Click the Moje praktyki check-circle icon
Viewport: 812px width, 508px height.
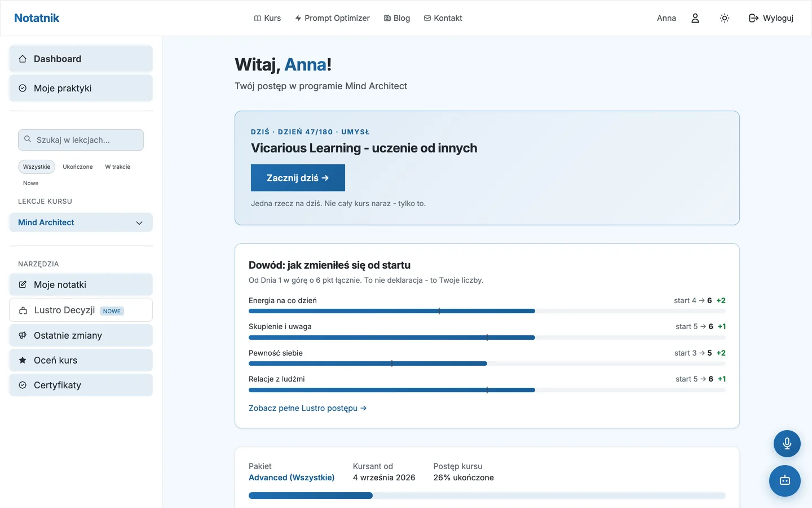coord(23,88)
